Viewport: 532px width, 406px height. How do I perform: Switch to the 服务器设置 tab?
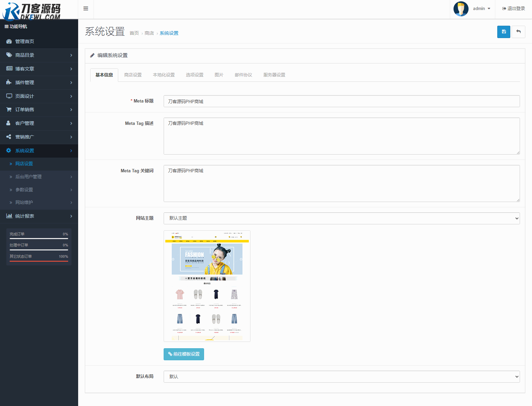click(x=274, y=75)
